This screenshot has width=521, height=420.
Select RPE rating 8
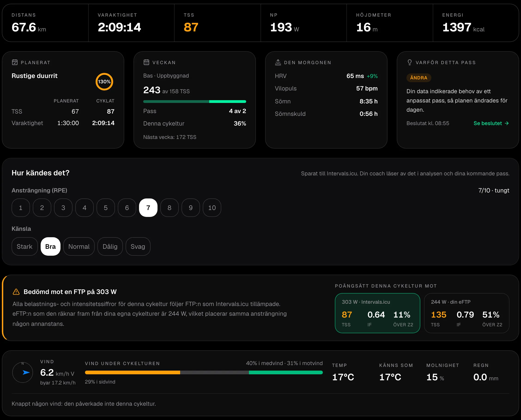pos(170,208)
